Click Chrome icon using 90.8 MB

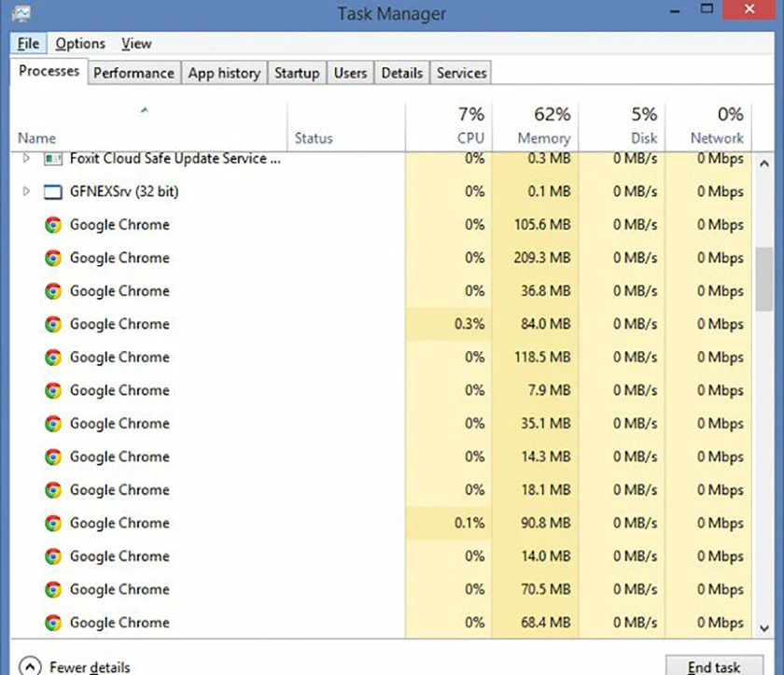point(53,524)
